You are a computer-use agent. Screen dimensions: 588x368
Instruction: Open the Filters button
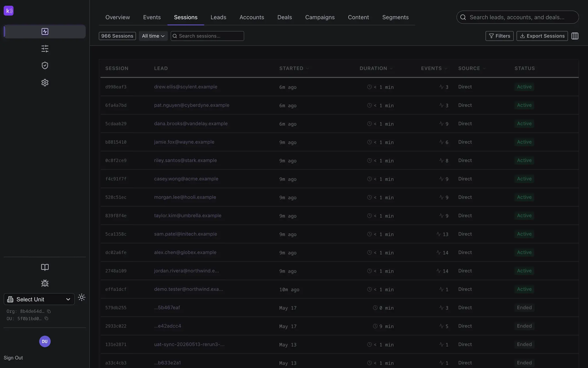pyautogui.click(x=499, y=36)
